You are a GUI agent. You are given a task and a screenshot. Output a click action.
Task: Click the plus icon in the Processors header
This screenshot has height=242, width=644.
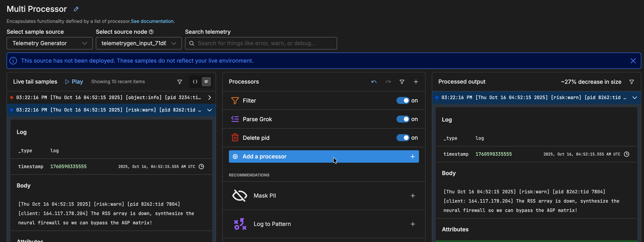(416, 82)
